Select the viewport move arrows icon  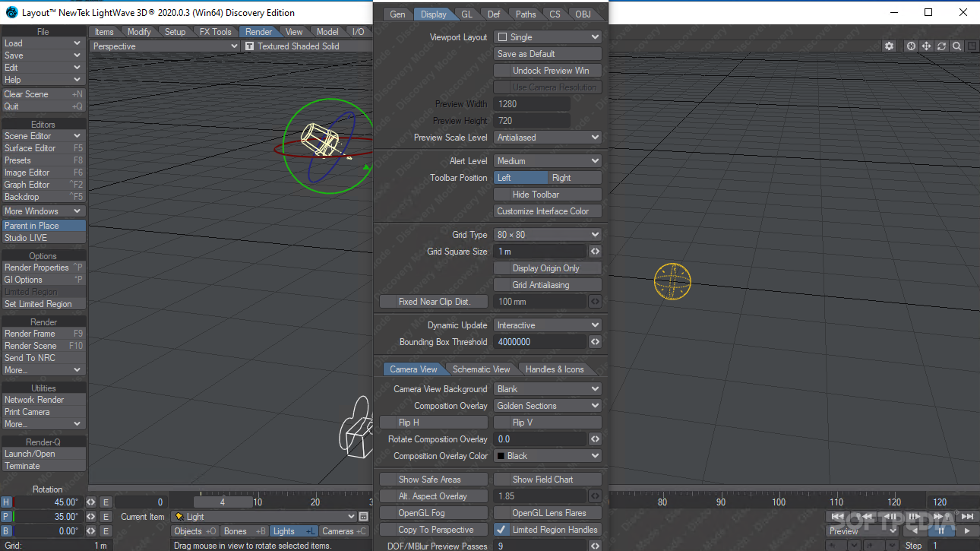[x=927, y=46]
